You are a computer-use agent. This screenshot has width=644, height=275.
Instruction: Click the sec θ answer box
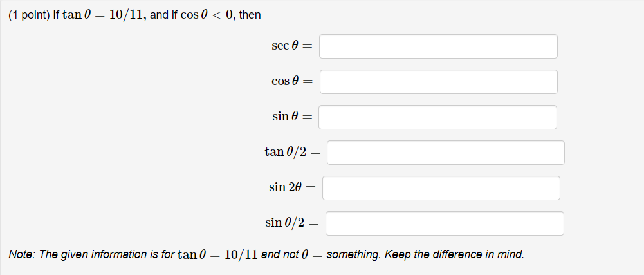(438, 46)
